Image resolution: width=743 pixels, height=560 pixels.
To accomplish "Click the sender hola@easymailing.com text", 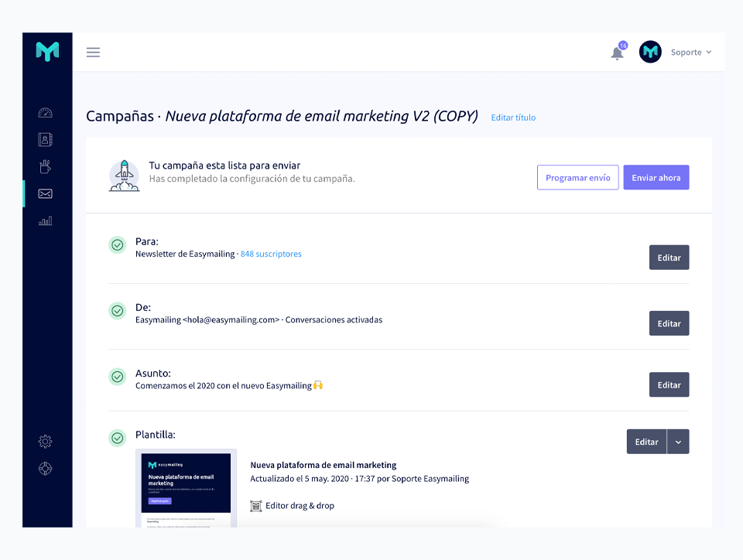I will [x=231, y=319].
